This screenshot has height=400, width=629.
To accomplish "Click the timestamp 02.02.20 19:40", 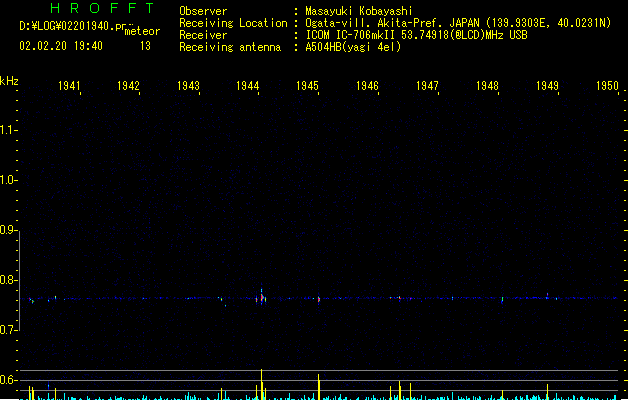I will click(61, 46).
